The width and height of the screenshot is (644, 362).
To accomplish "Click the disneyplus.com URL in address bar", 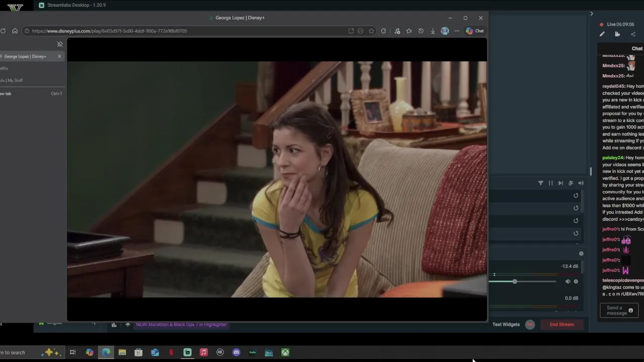I will [x=109, y=31].
